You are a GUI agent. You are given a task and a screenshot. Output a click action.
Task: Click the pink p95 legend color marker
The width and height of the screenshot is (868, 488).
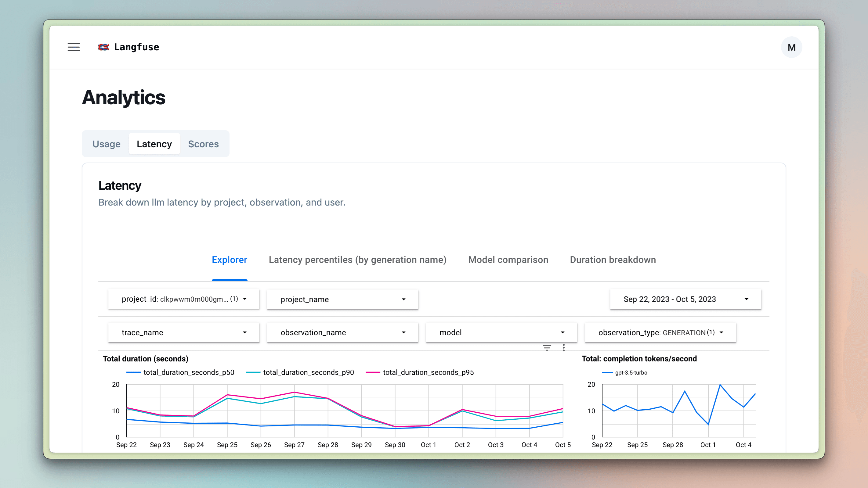[373, 372]
